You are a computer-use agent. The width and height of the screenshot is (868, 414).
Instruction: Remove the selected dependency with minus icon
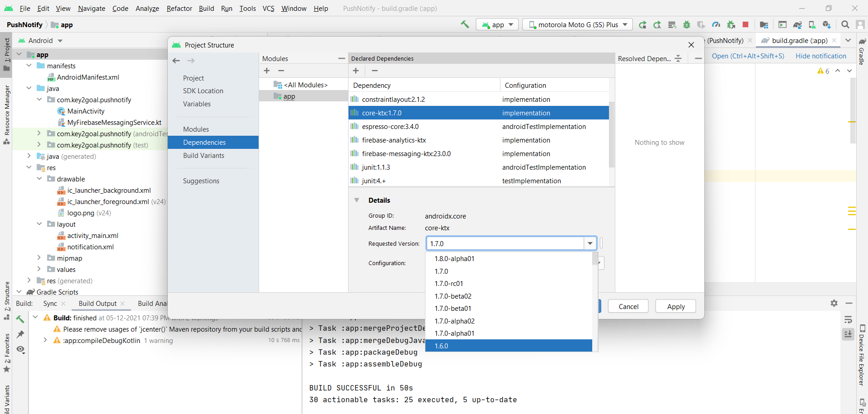[x=374, y=71]
